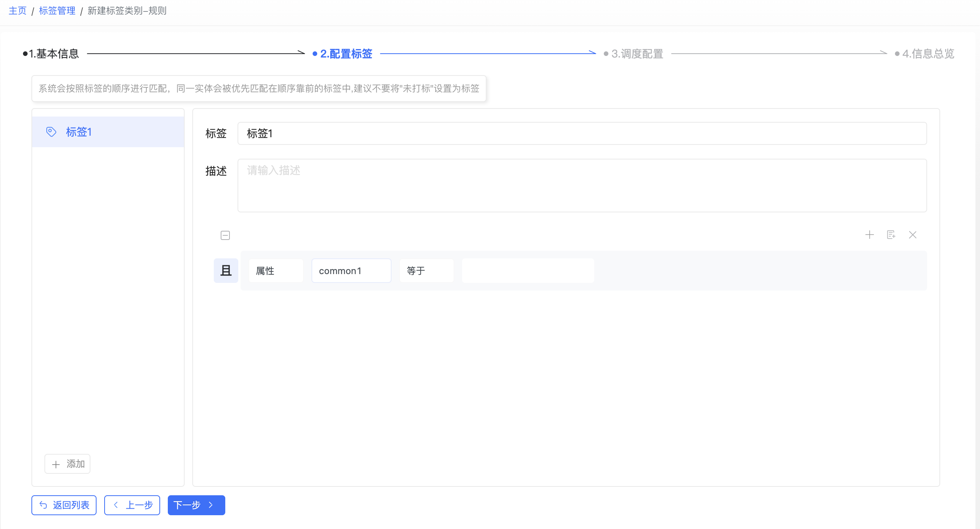Click the 标签 name input field
The height and width of the screenshot is (529, 980).
pos(582,133)
